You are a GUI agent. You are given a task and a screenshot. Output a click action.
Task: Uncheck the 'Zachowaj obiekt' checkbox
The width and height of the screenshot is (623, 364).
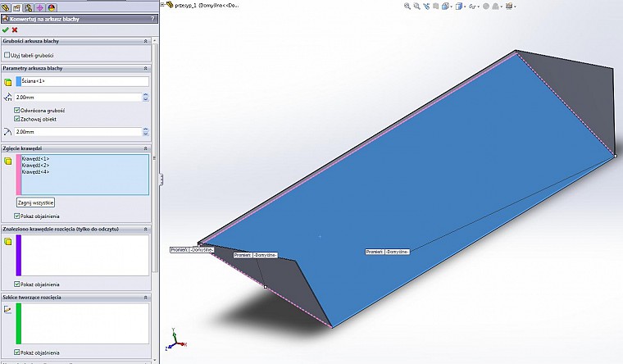[x=18, y=119]
